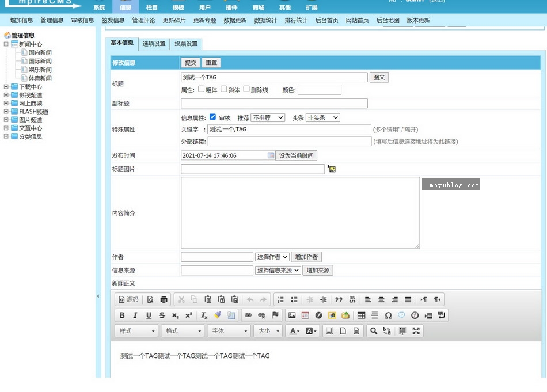Screen dimensions: 547x392
Task: Open the 字体 font dropdown in the editor
Action: 228,330
